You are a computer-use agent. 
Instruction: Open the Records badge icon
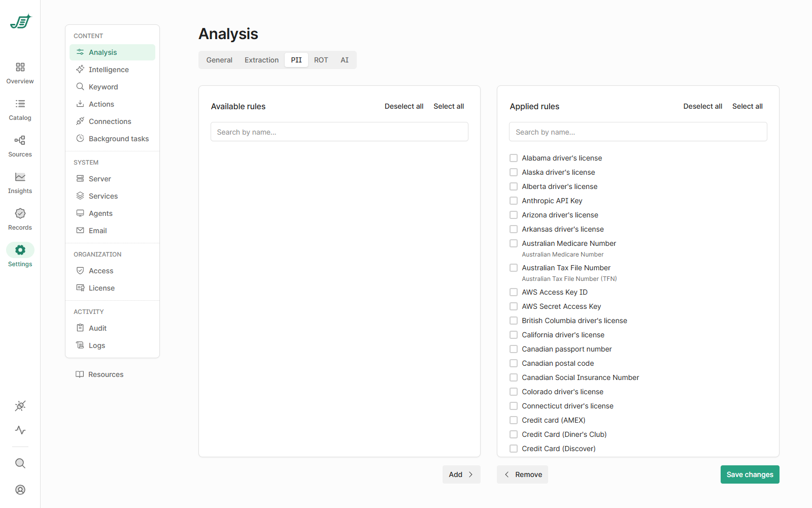point(20,213)
